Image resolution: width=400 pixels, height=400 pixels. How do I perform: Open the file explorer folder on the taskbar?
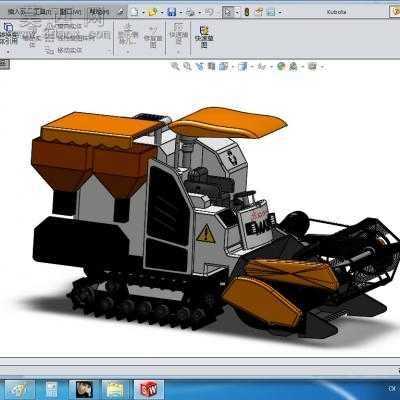(x=116, y=389)
